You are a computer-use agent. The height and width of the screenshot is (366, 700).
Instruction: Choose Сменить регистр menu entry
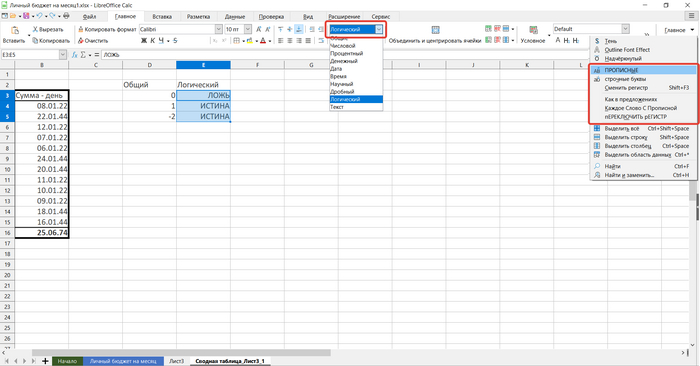click(643, 88)
